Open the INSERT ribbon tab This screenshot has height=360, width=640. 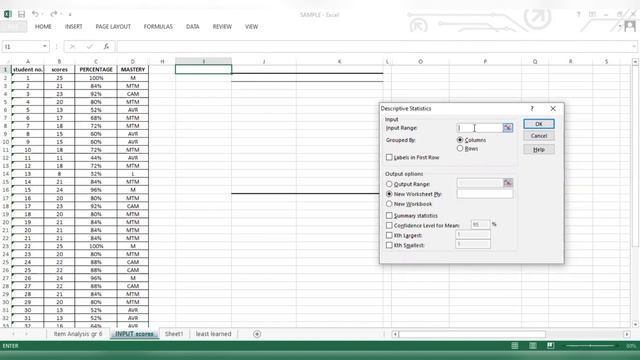73,27
